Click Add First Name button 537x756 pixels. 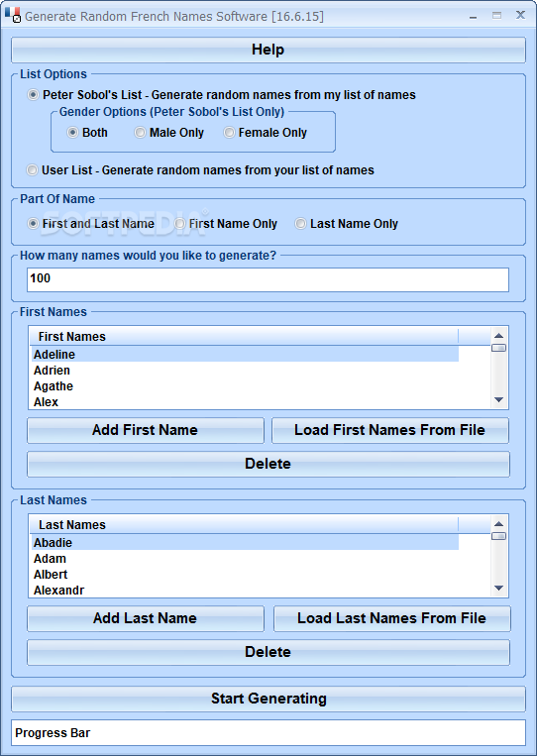click(145, 430)
